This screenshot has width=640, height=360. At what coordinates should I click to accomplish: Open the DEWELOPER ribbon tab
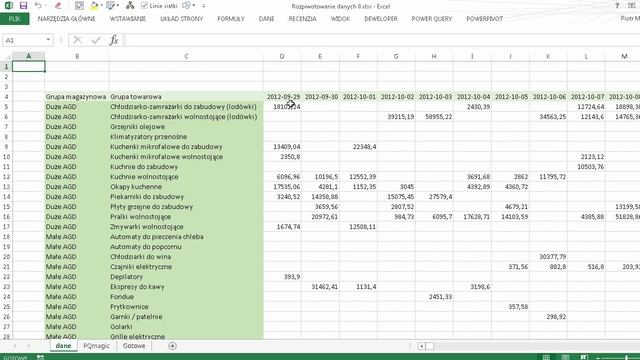point(381,19)
